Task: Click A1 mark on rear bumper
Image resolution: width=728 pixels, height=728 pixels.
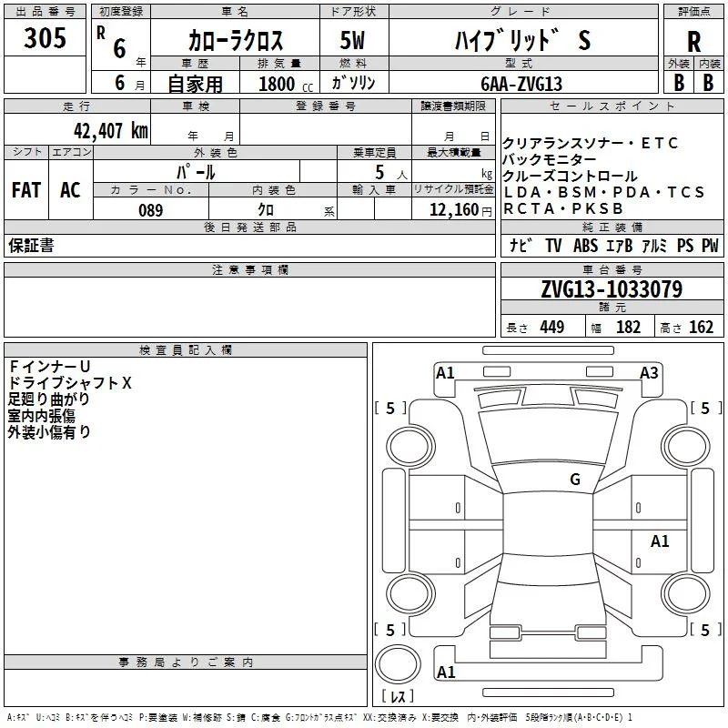Action: pyautogui.click(x=446, y=672)
